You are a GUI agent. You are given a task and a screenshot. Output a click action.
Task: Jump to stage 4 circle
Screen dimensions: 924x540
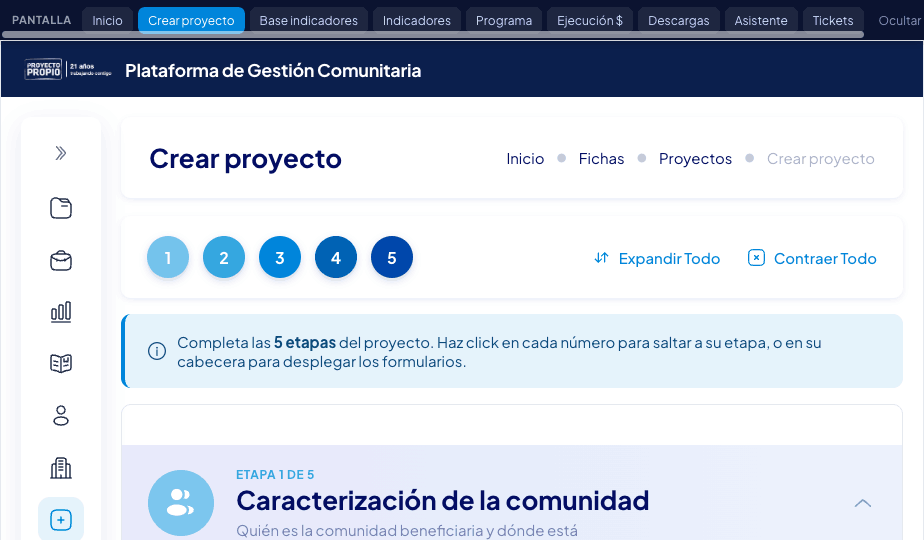(x=336, y=257)
